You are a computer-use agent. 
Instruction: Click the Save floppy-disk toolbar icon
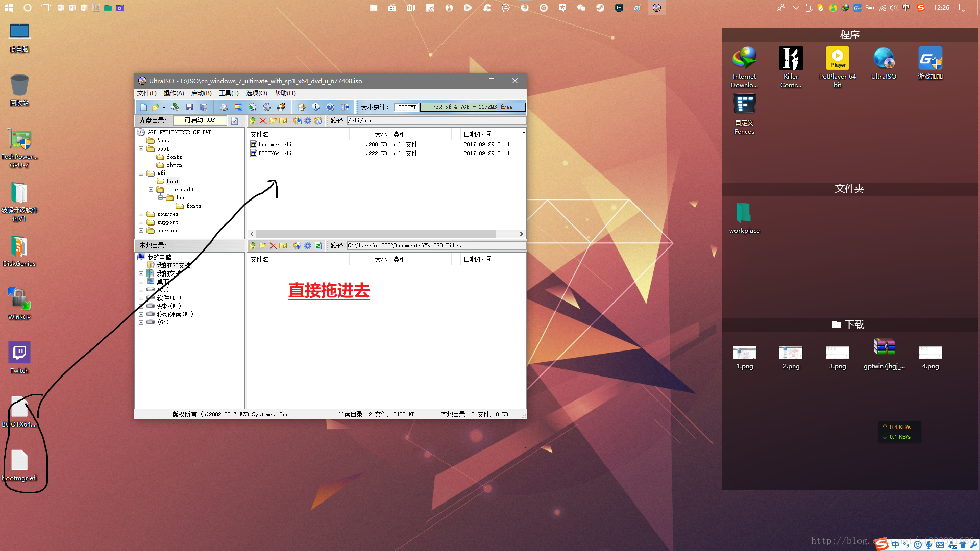pyautogui.click(x=189, y=107)
